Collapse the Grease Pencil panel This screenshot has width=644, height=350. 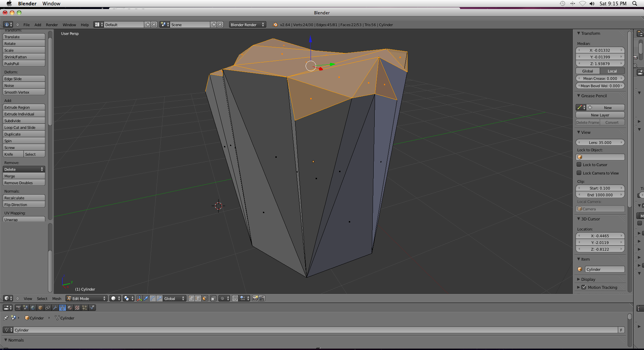579,96
